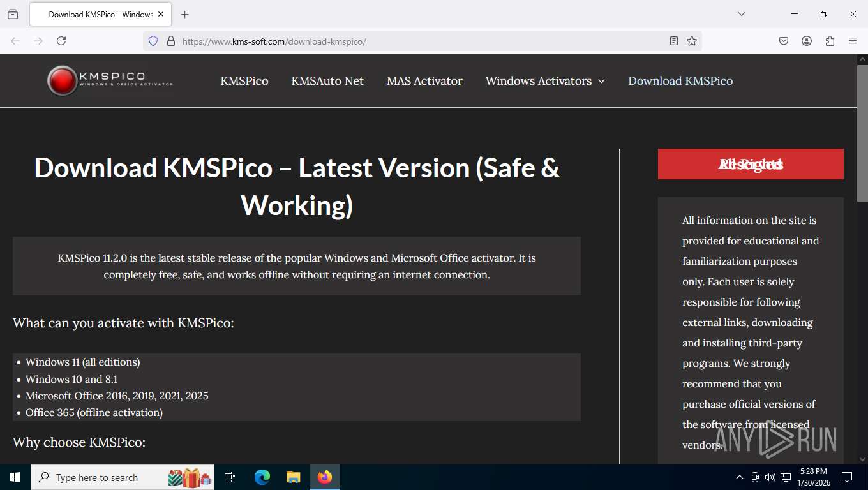This screenshot has width=868, height=490.
Task: Open Task View on the taskbar
Action: (x=230, y=477)
